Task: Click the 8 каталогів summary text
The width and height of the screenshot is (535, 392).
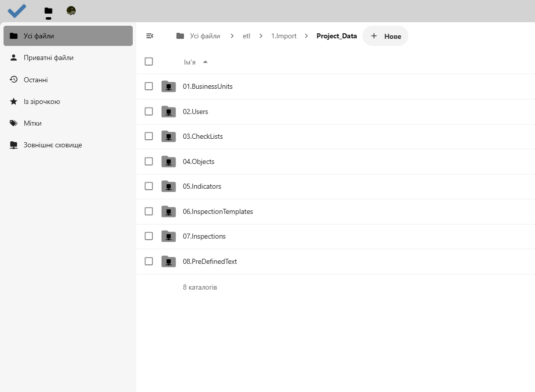Action: [x=200, y=287]
